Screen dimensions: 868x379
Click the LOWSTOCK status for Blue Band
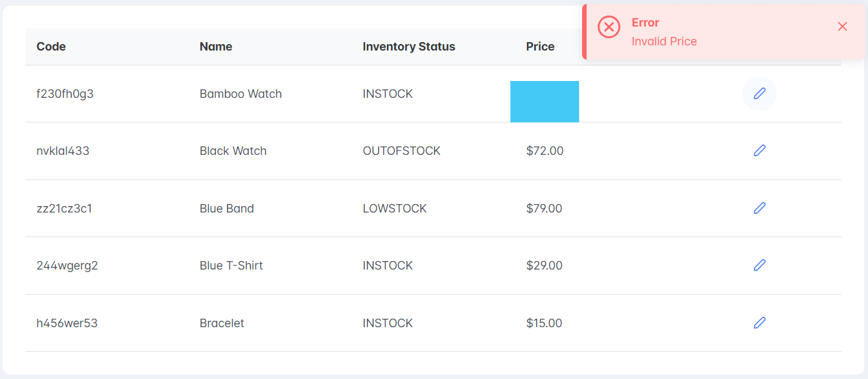[x=395, y=209]
